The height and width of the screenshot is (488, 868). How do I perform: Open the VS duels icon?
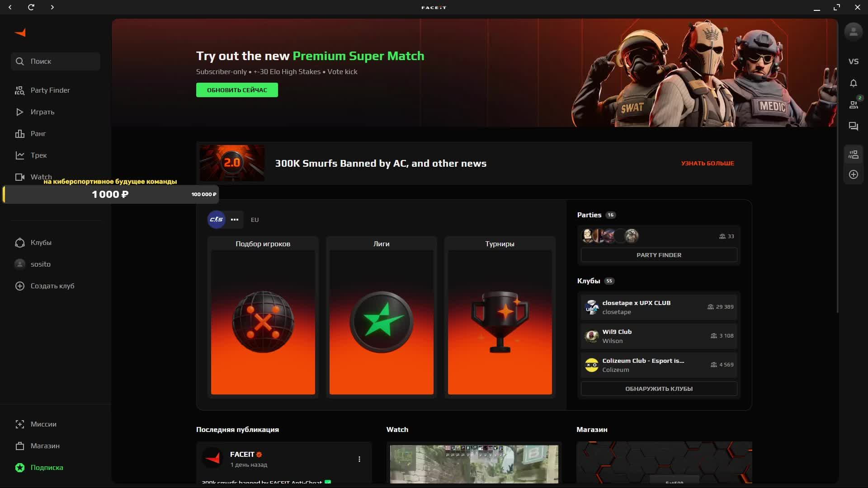(853, 61)
